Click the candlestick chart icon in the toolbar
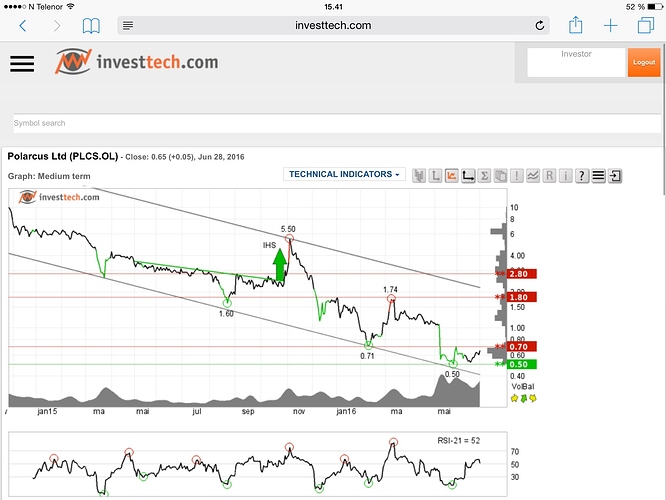Viewport: 666px width, 500px height. [x=419, y=176]
